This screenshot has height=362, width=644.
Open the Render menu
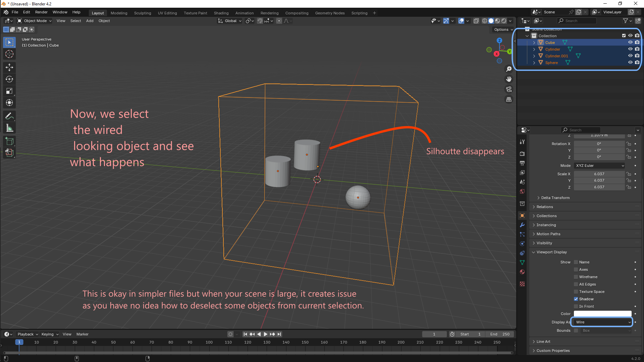coord(41,12)
